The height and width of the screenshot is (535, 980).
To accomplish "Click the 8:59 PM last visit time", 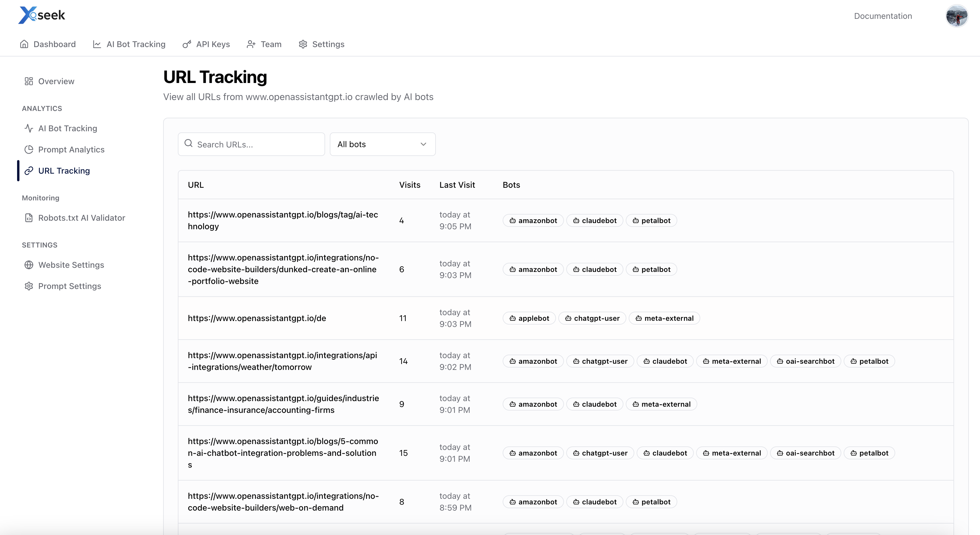I will pyautogui.click(x=455, y=508).
